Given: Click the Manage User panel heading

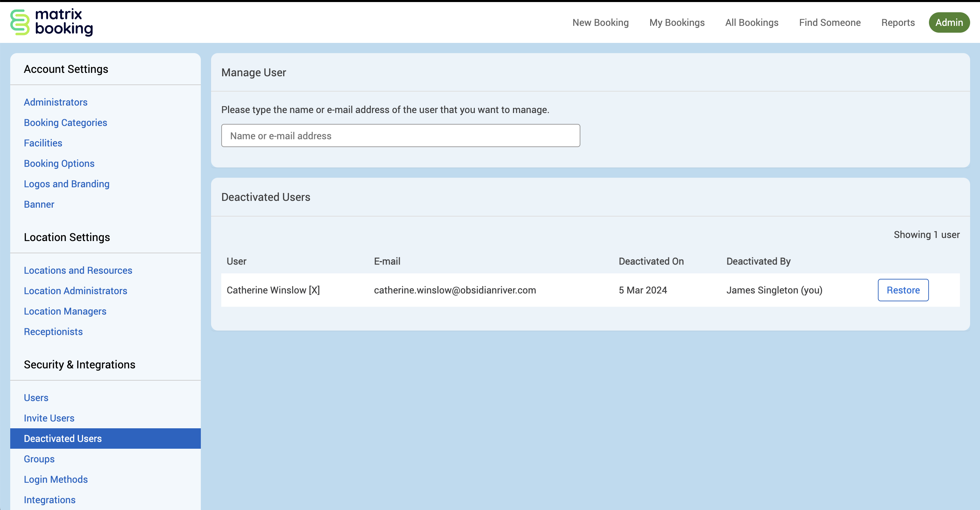Looking at the screenshot, I should point(253,72).
